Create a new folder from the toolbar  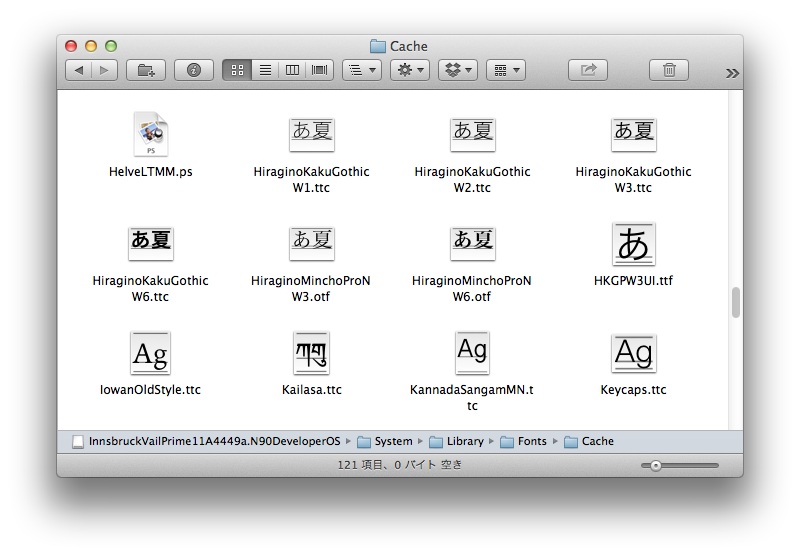[146, 70]
